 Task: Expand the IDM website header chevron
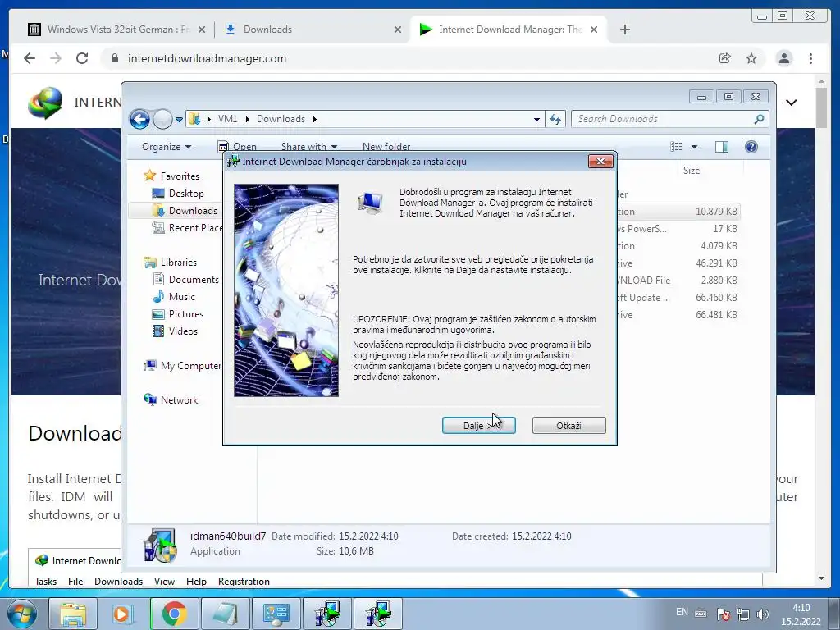792,103
